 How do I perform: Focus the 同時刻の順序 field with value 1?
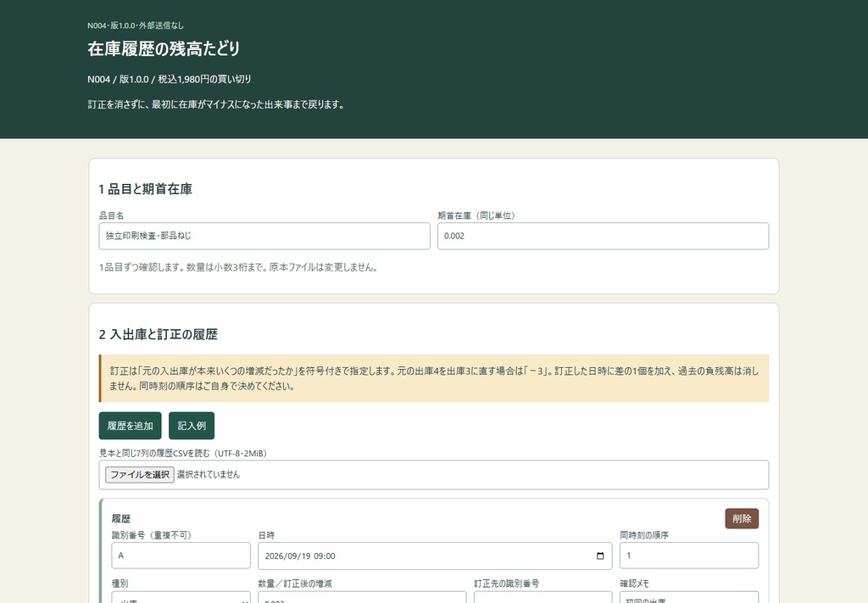coord(689,556)
